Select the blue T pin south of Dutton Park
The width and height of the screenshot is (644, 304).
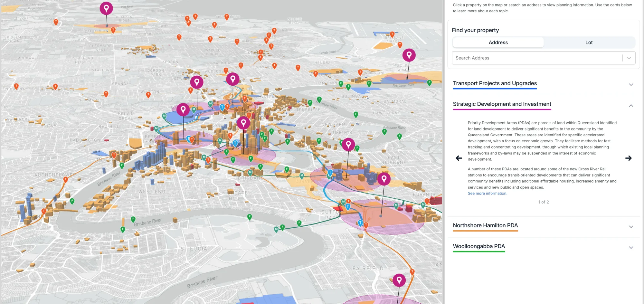click(x=361, y=223)
